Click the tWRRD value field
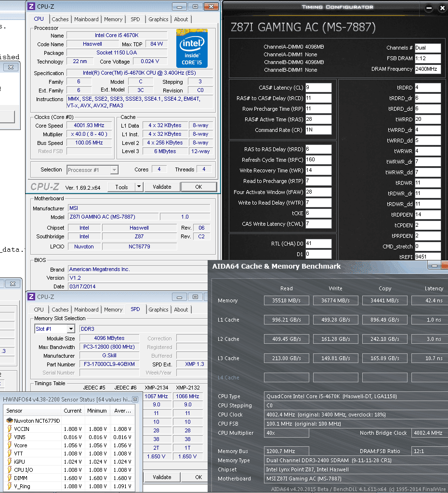Image resolution: width=448 pixels, height=493 pixels. 428,119
